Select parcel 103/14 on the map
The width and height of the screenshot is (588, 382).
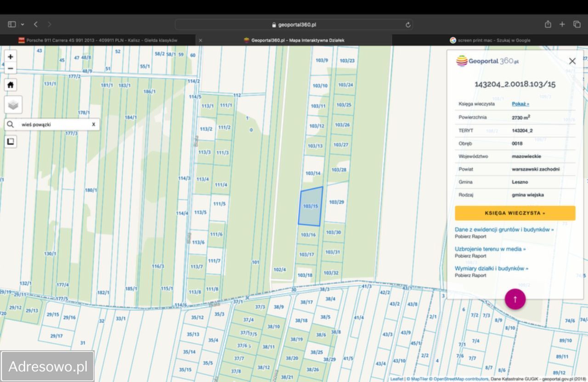tap(313, 173)
